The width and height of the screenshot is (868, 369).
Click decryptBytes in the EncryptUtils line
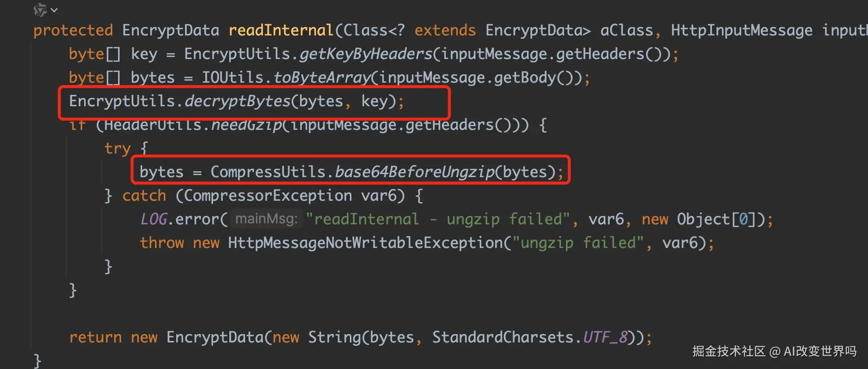[238, 101]
